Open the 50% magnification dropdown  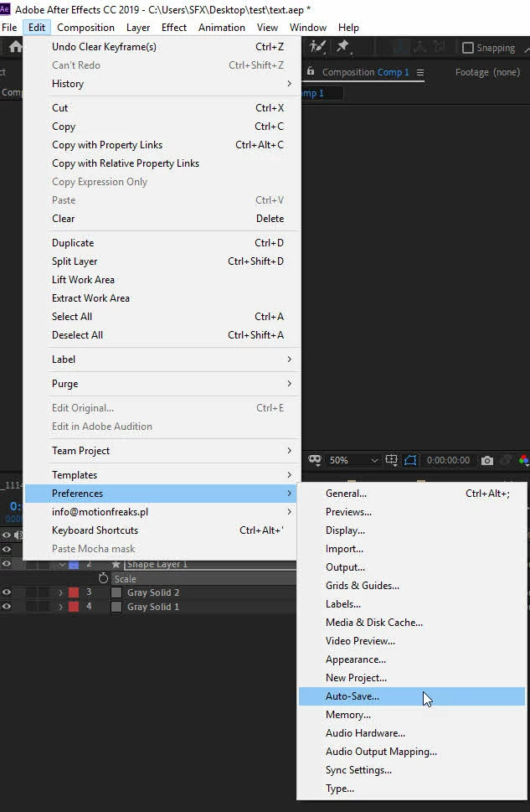click(x=354, y=460)
